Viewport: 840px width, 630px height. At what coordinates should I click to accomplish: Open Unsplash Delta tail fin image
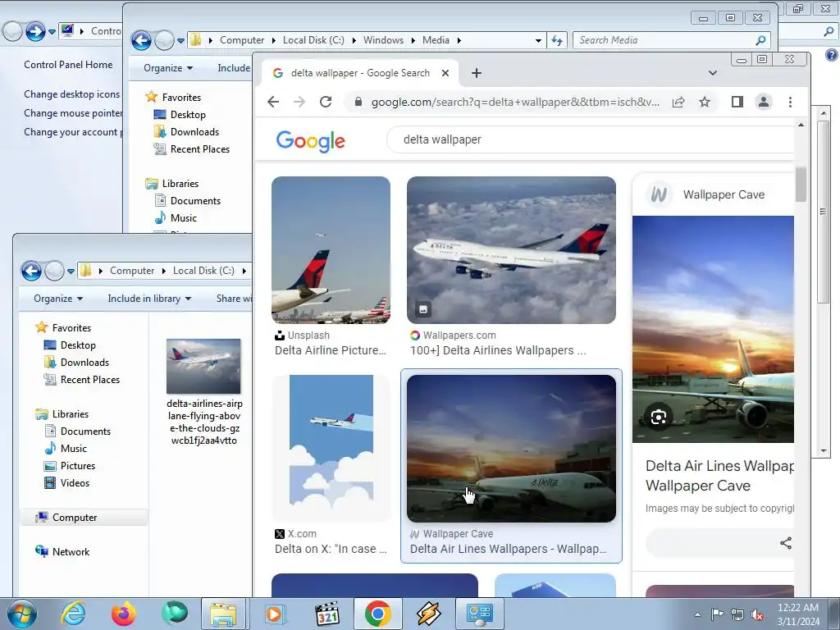tap(331, 249)
